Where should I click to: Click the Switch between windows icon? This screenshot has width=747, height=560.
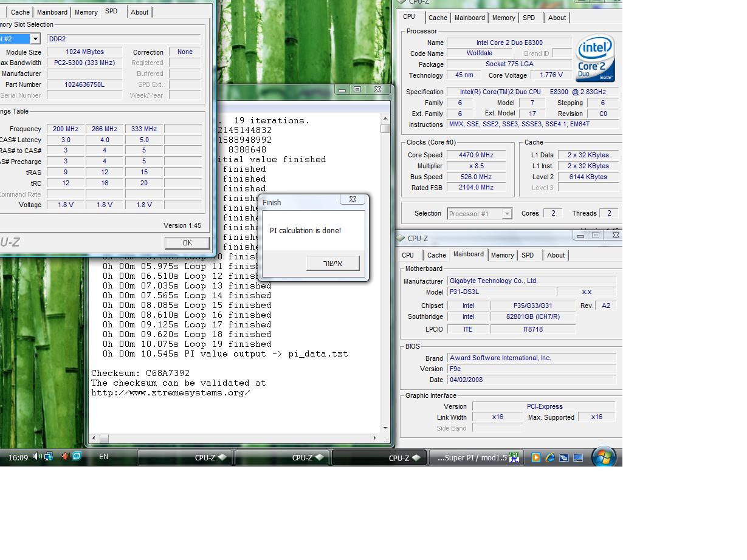tap(563, 457)
